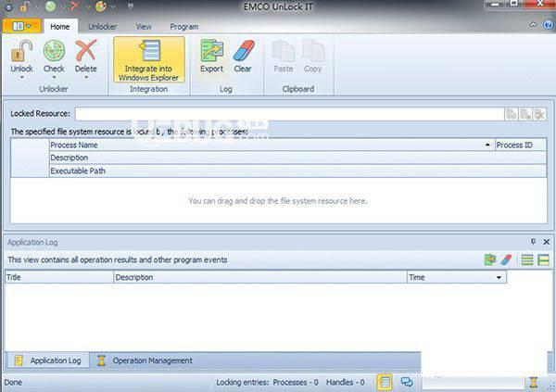Open the orange application menu button
This screenshot has height=392, width=556.
click(x=21, y=26)
